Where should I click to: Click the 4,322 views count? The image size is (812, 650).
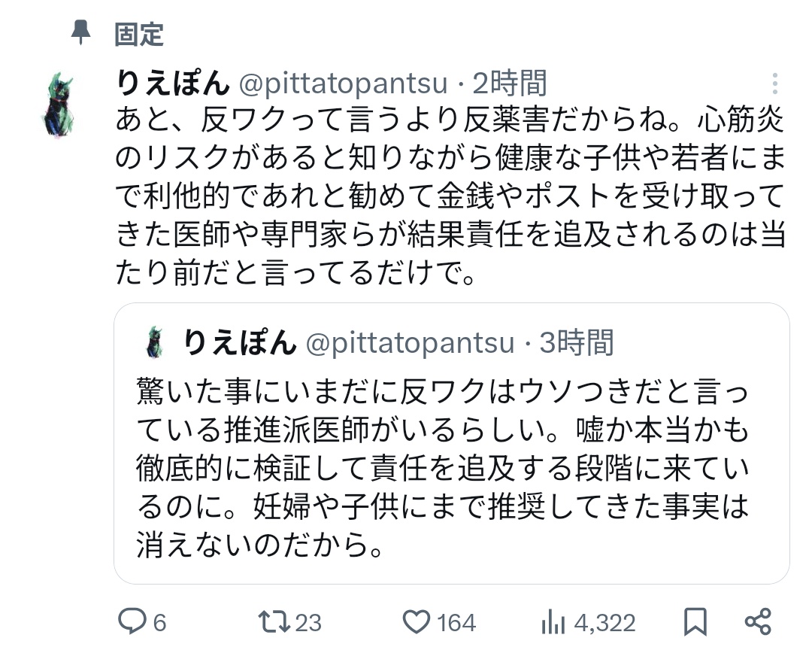[x=605, y=623]
